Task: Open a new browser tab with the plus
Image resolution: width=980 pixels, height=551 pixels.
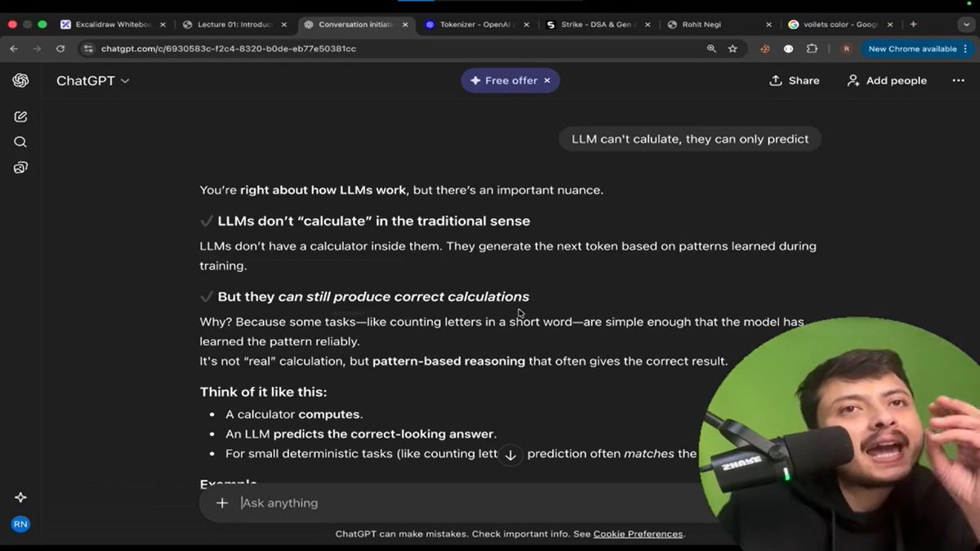Action: pyautogui.click(x=913, y=24)
